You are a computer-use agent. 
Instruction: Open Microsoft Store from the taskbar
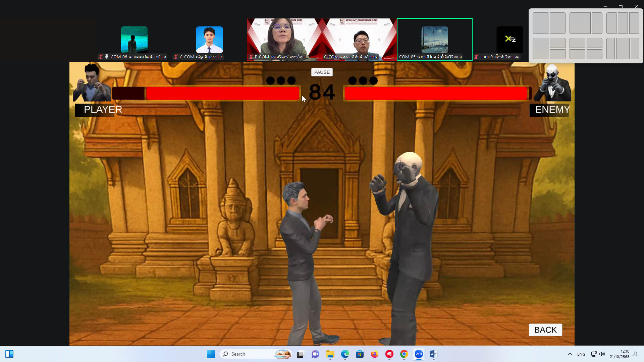click(x=360, y=354)
